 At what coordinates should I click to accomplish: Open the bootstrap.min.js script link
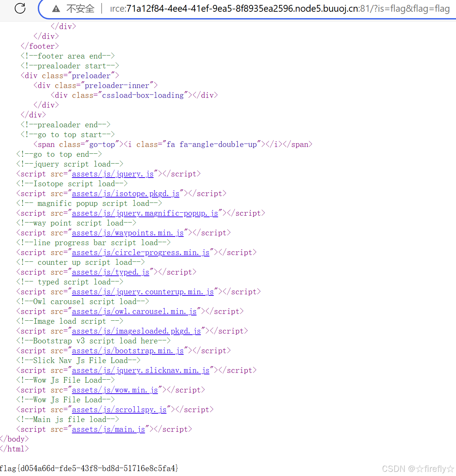128,351
